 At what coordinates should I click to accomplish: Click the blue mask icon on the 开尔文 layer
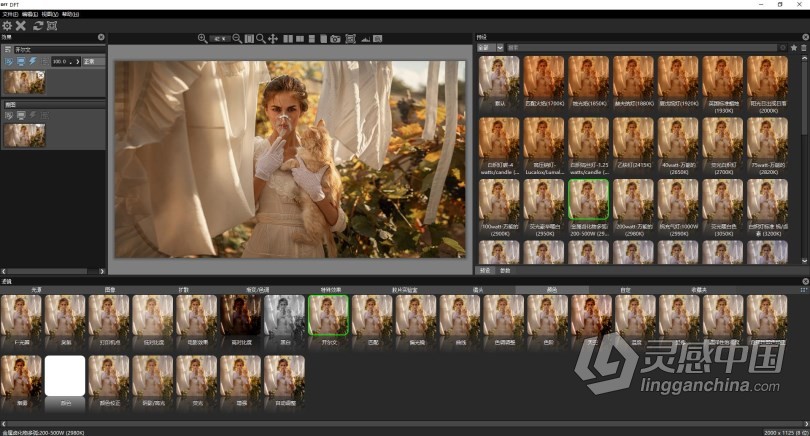[9, 61]
